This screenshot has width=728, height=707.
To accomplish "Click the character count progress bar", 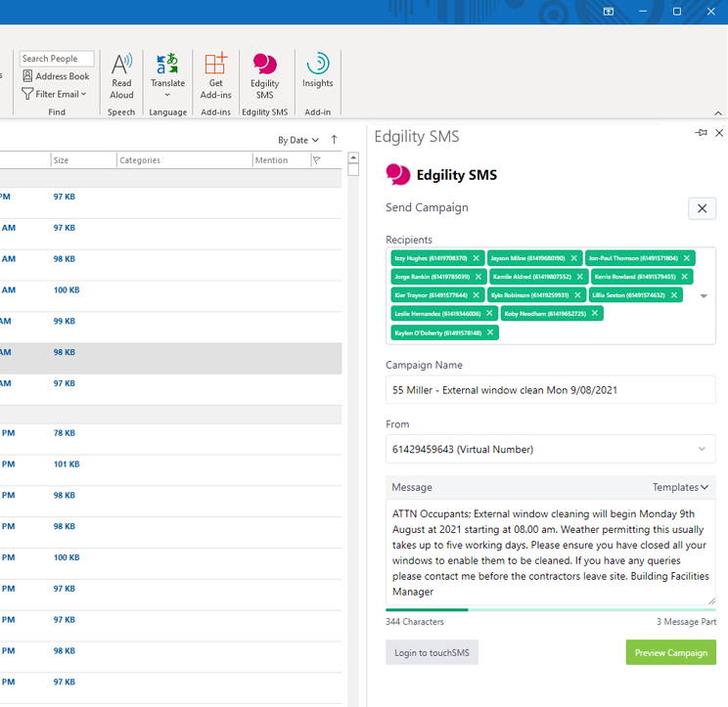I will [x=551, y=609].
